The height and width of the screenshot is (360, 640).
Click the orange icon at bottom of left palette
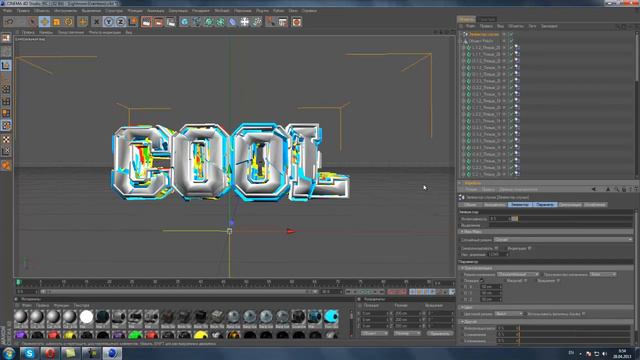point(6,165)
